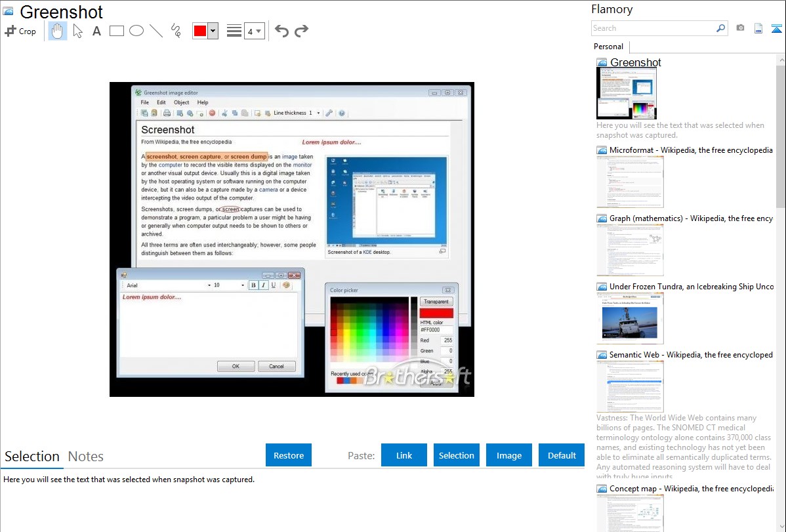The width and height of the screenshot is (786, 532).
Task: Click the icon beside Under Frozen Tundra entry
Action: pos(602,286)
